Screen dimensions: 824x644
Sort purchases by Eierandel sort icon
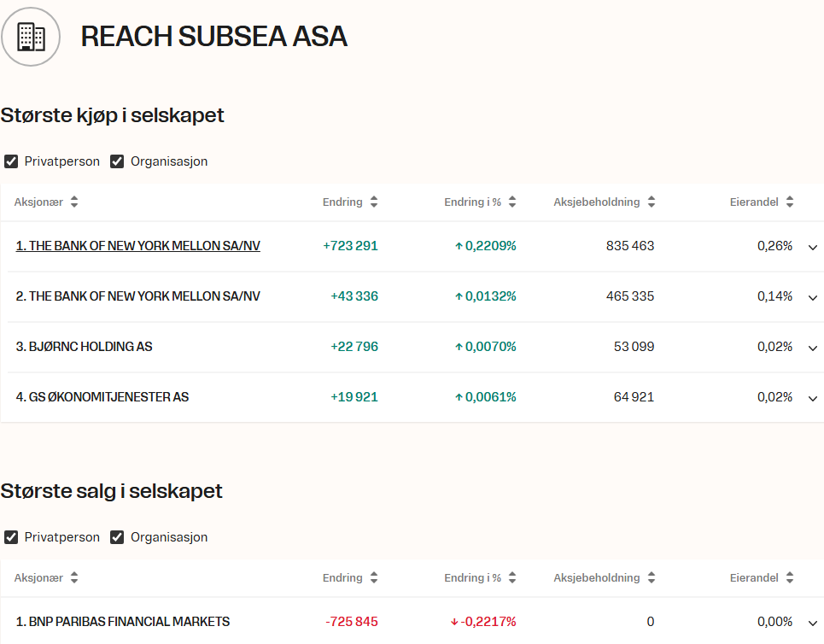pyautogui.click(x=790, y=202)
